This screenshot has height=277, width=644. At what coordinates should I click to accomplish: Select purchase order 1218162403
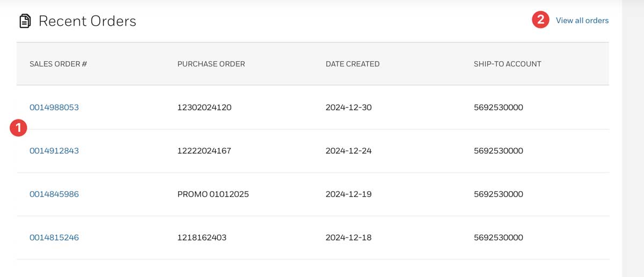coord(202,237)
